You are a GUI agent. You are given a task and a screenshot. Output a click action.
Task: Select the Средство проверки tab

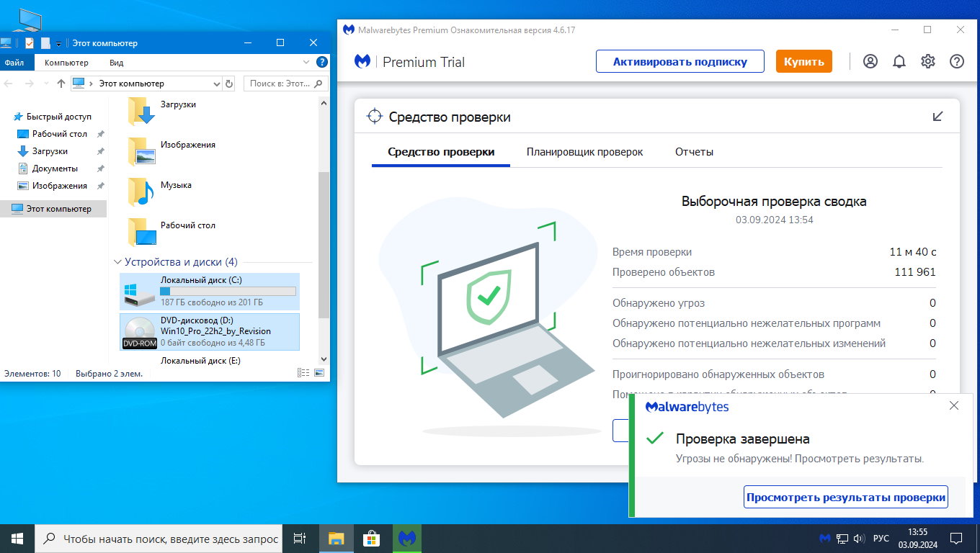click(441, 152)
